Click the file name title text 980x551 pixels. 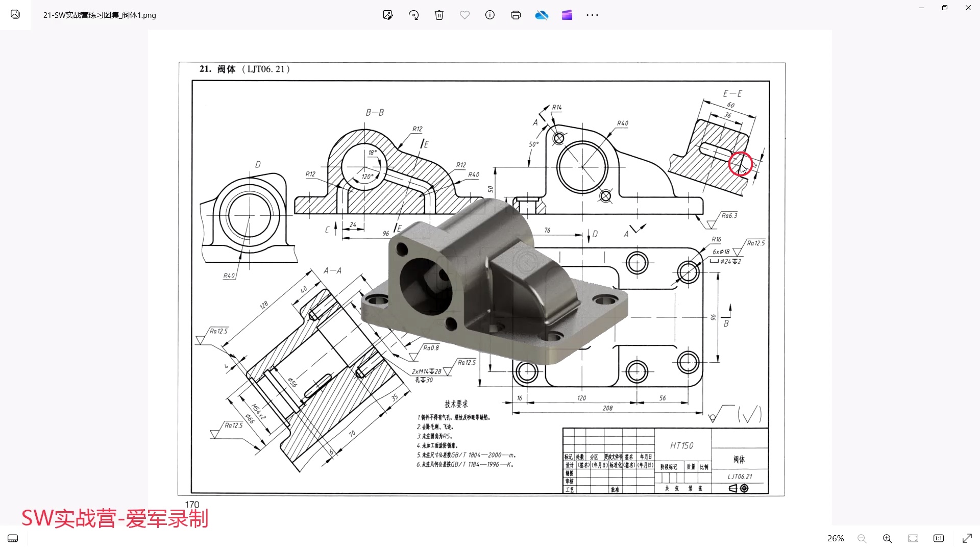[x=100, y=15]
